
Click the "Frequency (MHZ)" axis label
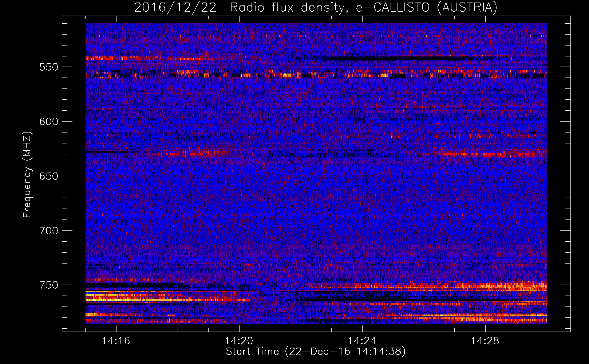pyautogui.click(x=27, y=174)
